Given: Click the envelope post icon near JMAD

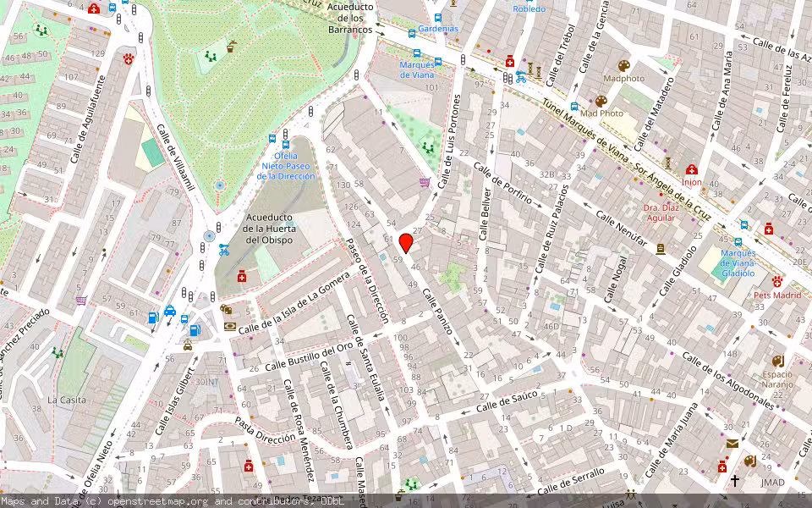Looking at the screenshot, I should 732,442.
